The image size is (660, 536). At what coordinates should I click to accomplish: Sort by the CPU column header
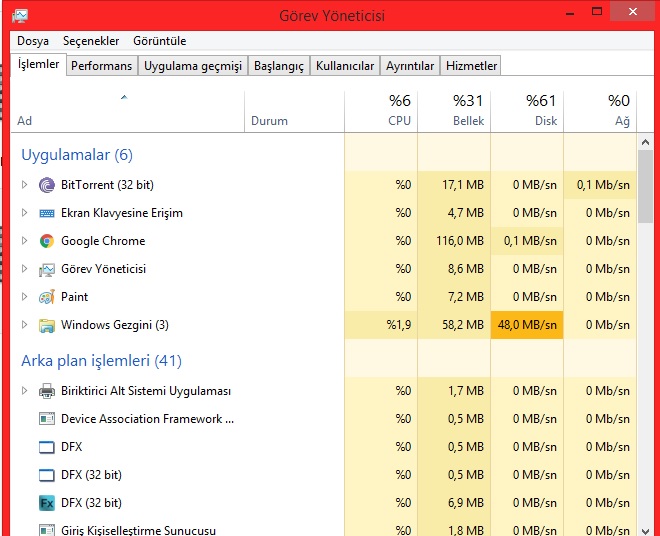(x=381, y=111)
